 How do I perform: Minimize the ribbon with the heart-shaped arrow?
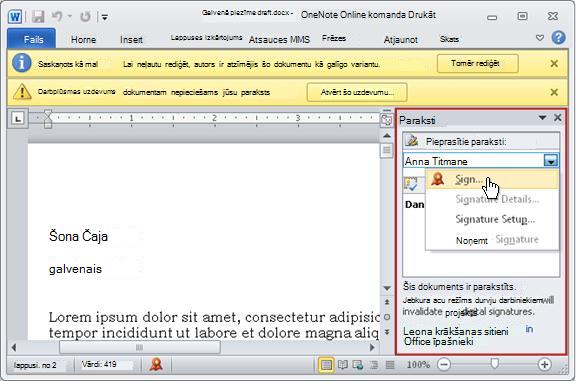[540, 37]
